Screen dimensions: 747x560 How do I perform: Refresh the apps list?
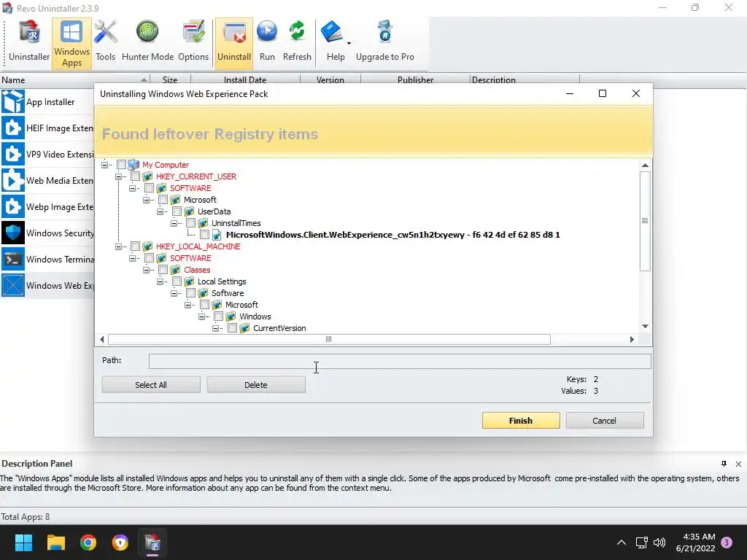pos(297,42)
